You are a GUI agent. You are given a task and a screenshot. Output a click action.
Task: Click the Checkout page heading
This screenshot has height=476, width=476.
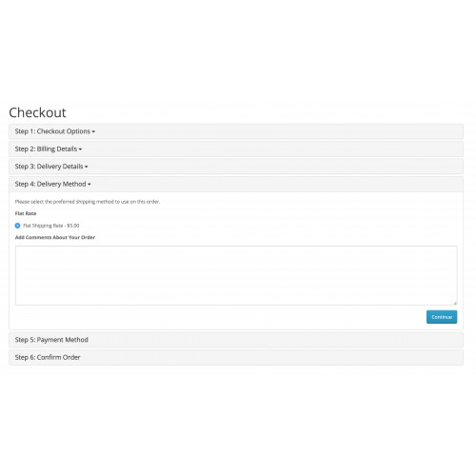point(37,112)
